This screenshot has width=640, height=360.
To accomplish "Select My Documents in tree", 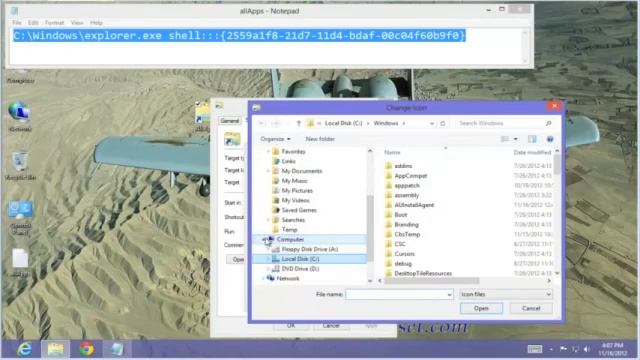I will (302, 171).
